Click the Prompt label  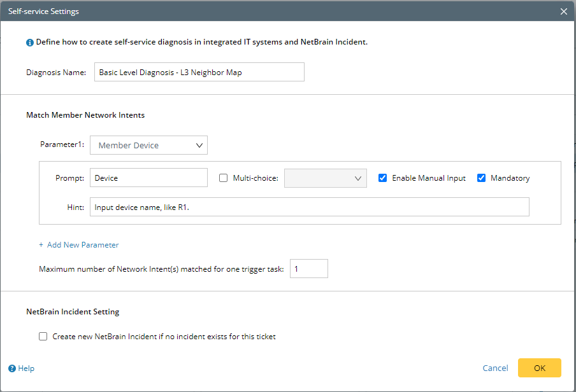click(70, 178)
